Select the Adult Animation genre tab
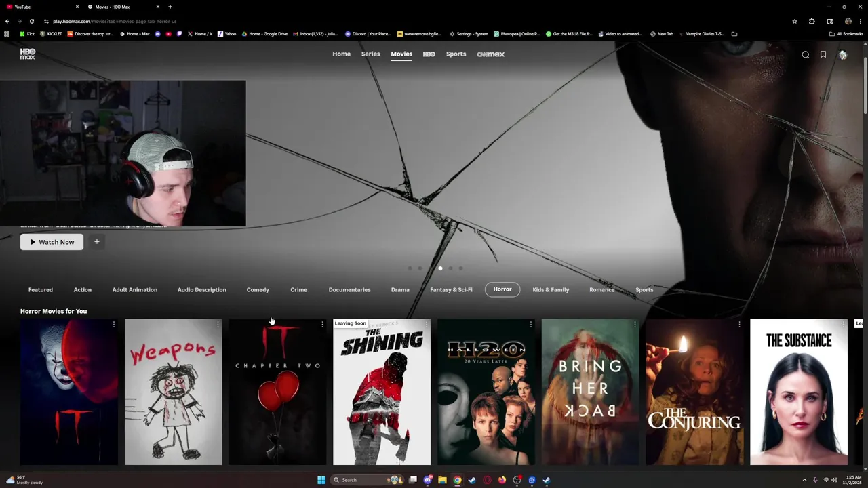868x488 pixels. [x=135, y=290]
